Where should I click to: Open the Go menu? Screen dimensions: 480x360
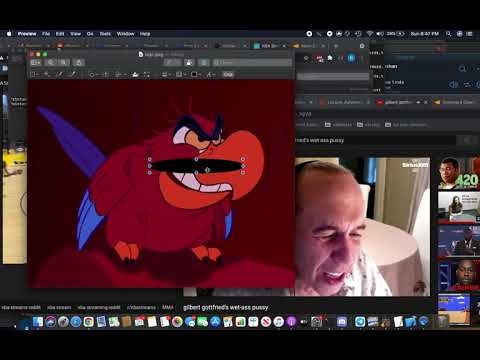tap(90, 34)
